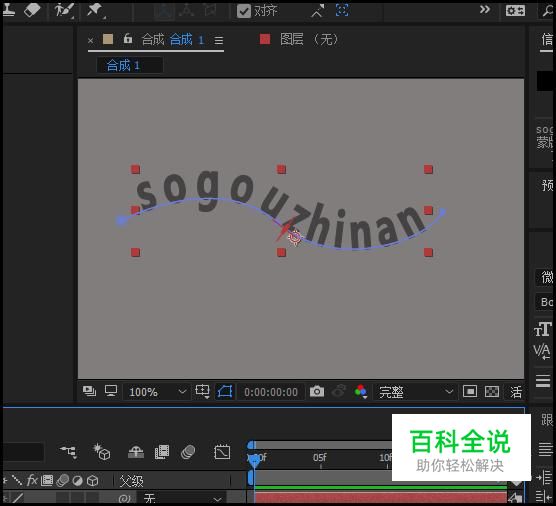This screenshot has width=556, height=506.
Task: Open the workspace settings icon
Action: (515, 11)
